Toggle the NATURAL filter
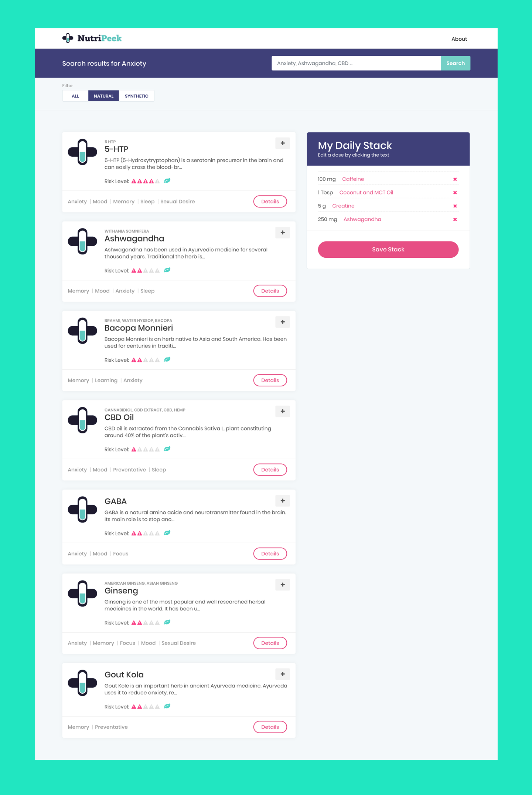Image resolution: width=532 pixels, height=795 pixels. 103,96
